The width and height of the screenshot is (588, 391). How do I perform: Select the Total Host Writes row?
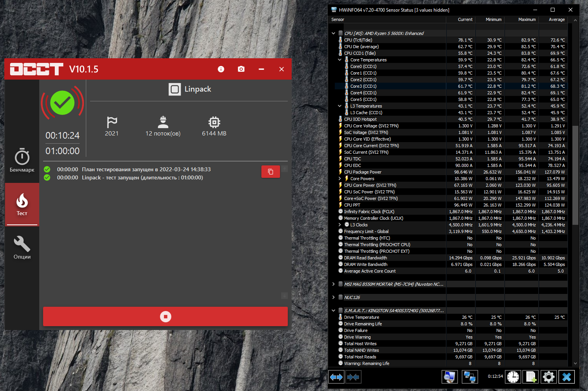click(x=448, y=344)
